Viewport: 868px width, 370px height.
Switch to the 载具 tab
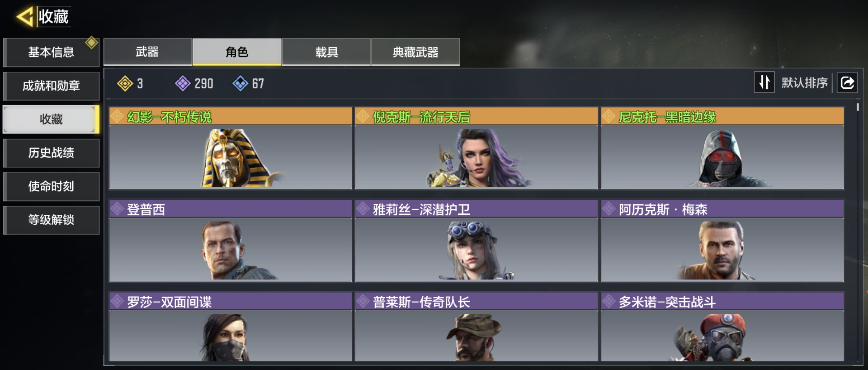coord(326,52)
